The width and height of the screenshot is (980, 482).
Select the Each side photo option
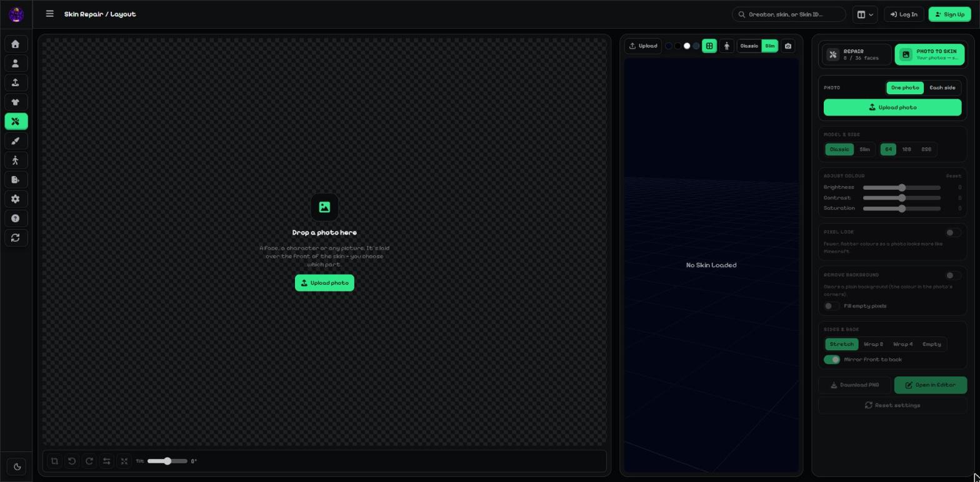[942, 88]
